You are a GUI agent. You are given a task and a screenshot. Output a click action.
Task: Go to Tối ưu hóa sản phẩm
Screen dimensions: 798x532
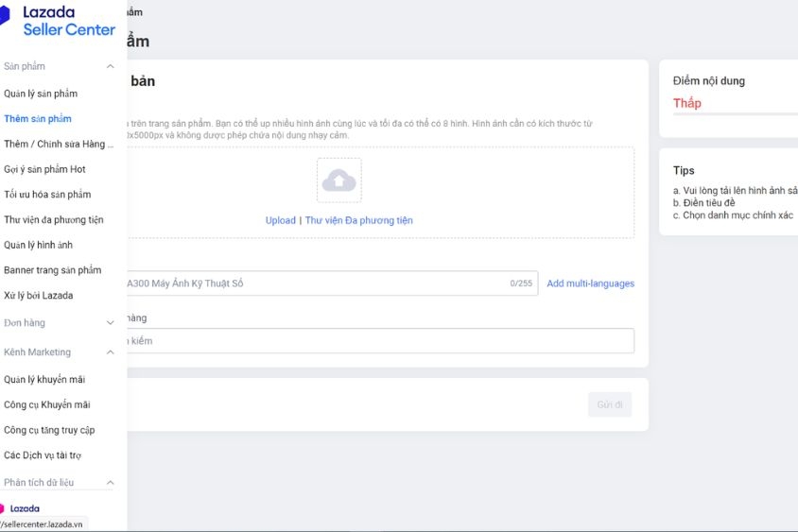pos(47,195)
